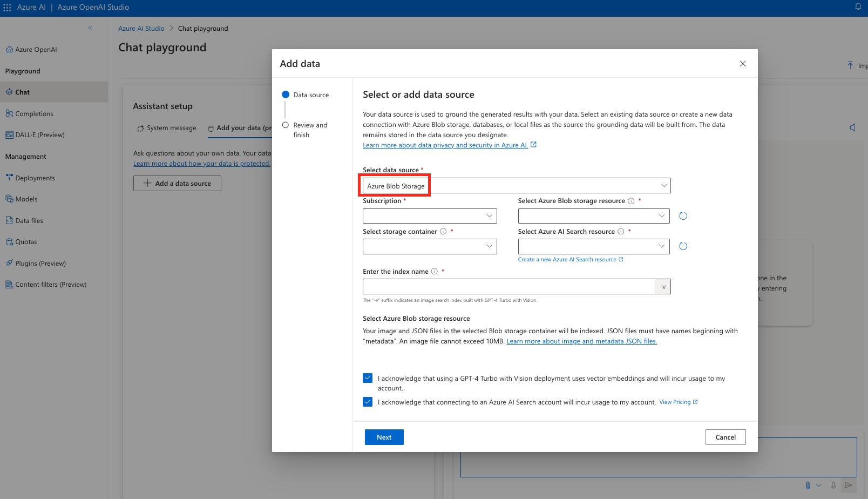Image resolution: width=868 pixels, height=499 pixels.
Task: Click the info icon beside Select storage container
Action: 443,232
